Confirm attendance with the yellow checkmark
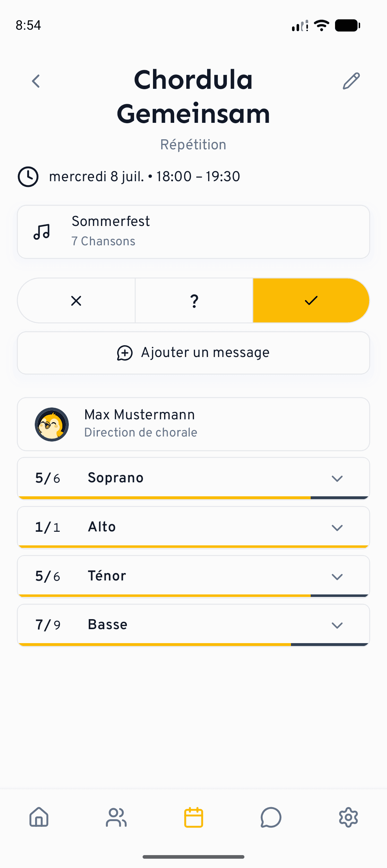 point(311,300)
